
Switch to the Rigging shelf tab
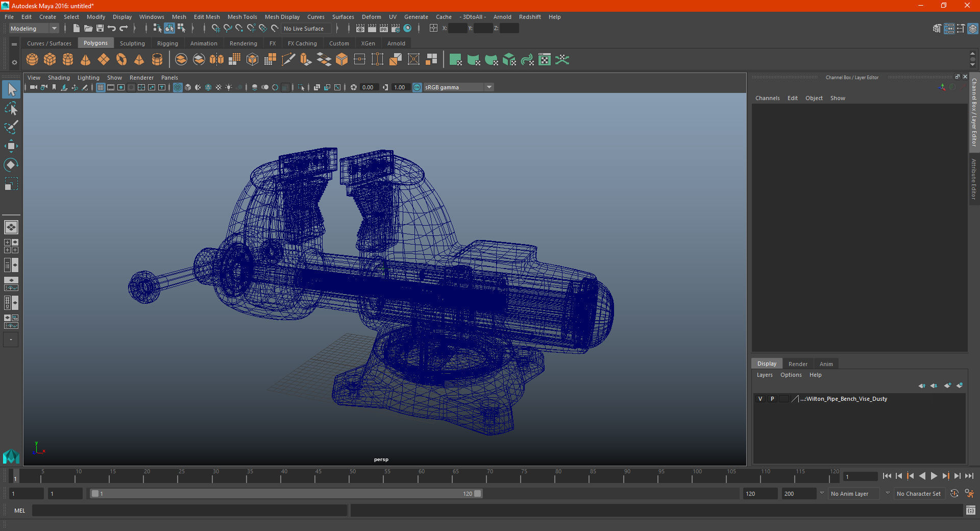tap(167, 43)
